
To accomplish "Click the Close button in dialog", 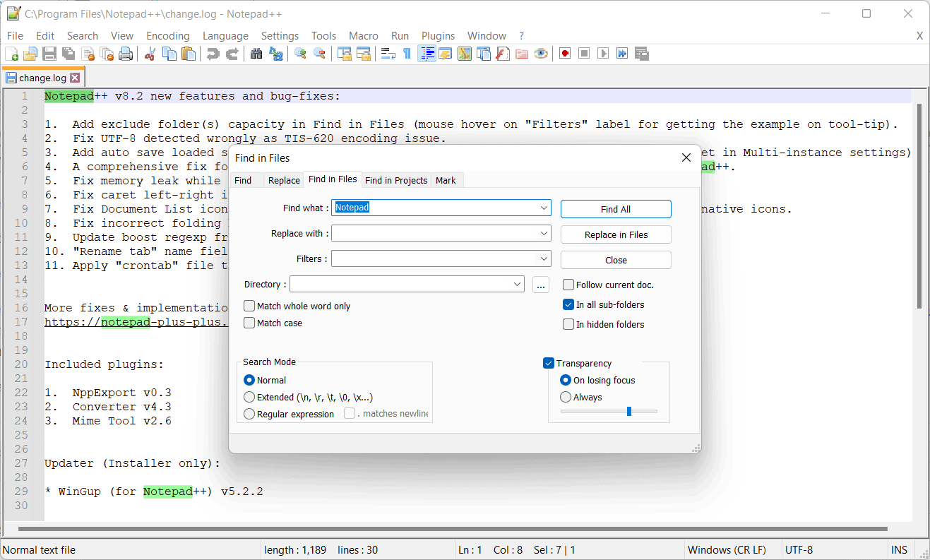I will tap(616, 260).
